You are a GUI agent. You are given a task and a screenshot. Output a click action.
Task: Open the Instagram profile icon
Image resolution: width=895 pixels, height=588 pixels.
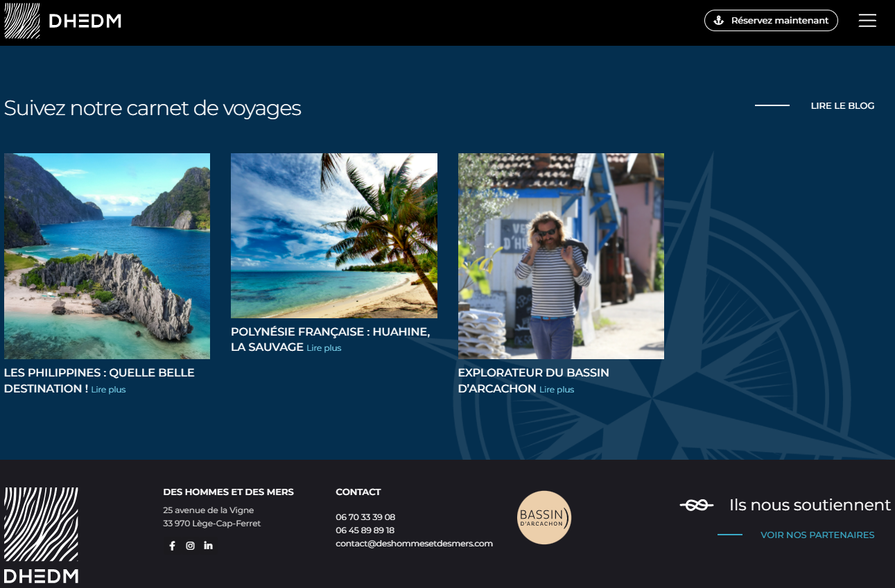(x=191, y=546)
